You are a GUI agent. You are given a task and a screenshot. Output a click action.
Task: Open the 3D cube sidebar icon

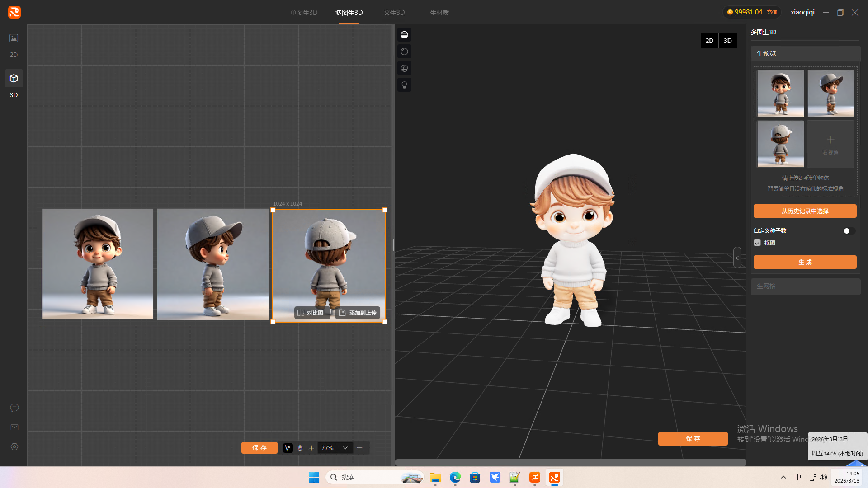pos(14,79)
